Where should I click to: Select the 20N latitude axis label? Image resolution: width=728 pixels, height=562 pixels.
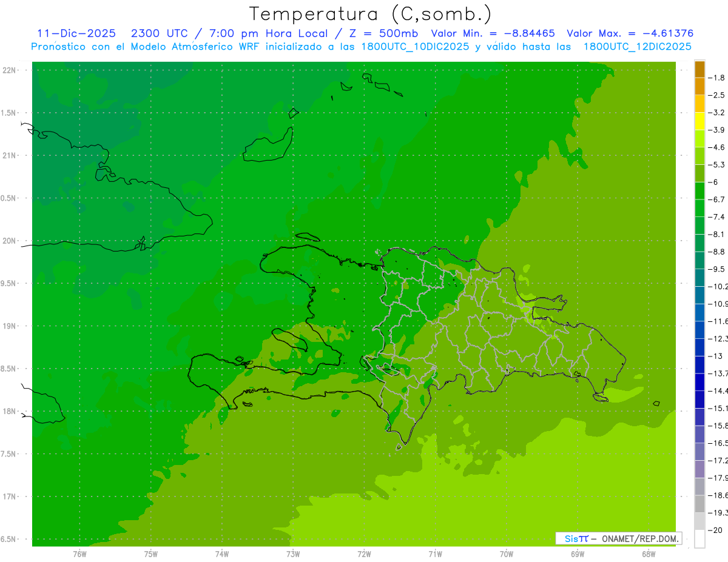click(10, 241)
